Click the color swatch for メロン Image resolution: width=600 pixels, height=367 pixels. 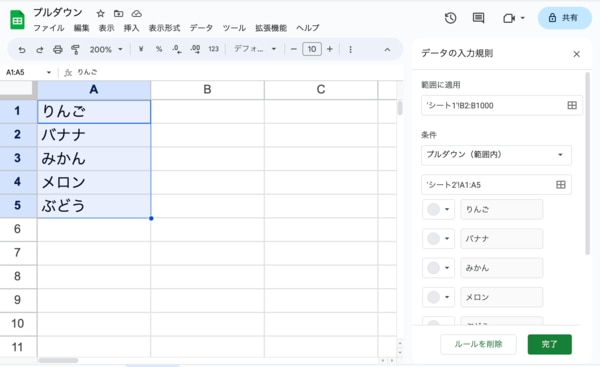coord(433,297)
